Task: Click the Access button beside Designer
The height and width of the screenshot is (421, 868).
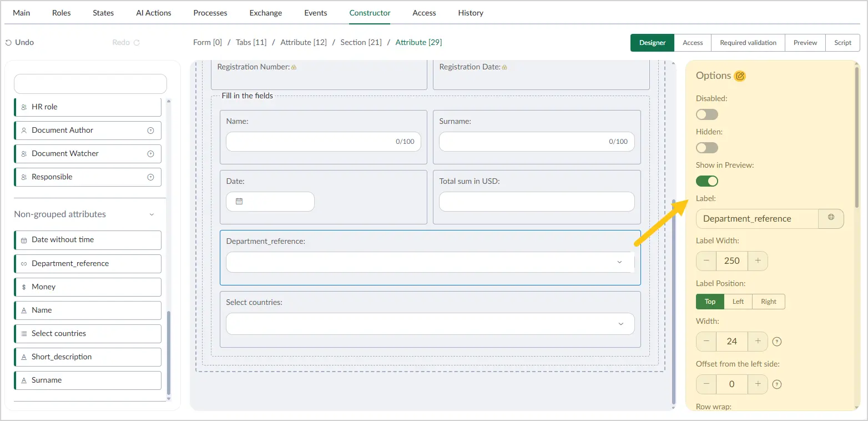Action: coord(693,43)
